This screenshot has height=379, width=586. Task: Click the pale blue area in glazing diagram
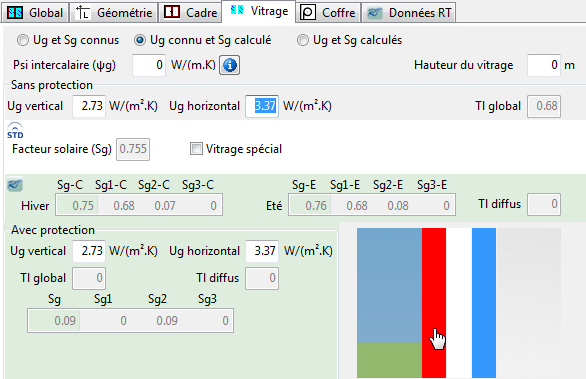click(x=389, y=285)
